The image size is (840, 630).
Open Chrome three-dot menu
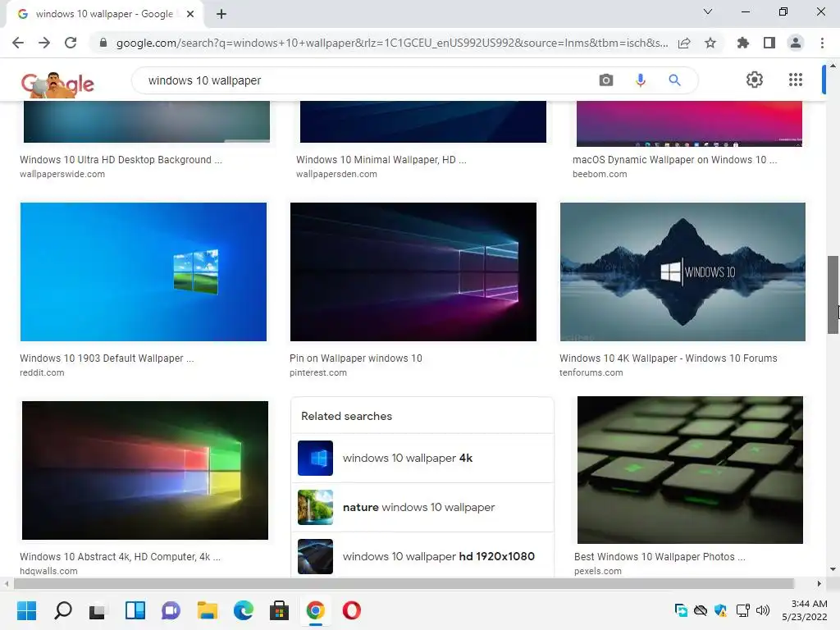pos(822,43)
